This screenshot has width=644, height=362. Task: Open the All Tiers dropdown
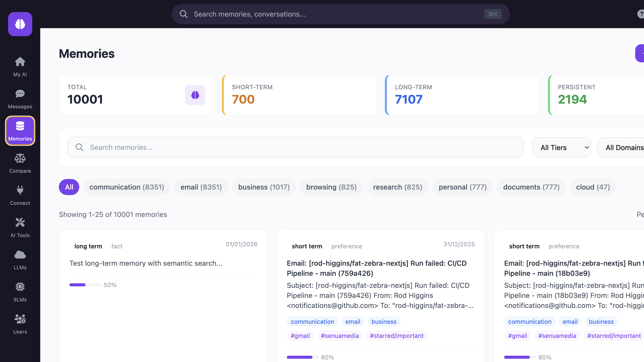coord(561,147)
